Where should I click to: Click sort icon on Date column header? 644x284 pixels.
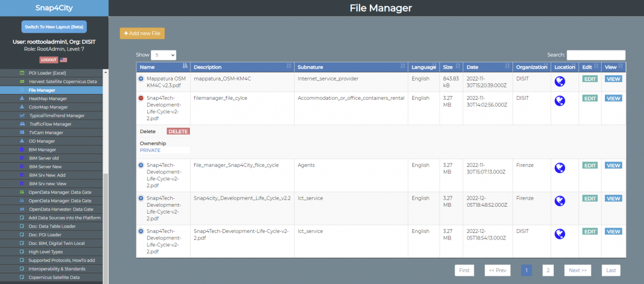click(507, 67)
